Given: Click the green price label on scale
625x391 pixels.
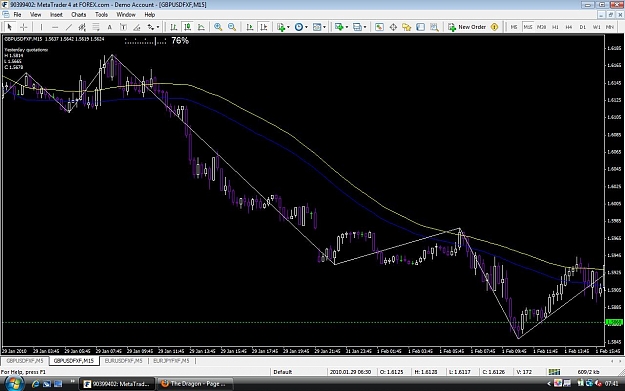Looking at the screenshot, I should coord(614,322).
